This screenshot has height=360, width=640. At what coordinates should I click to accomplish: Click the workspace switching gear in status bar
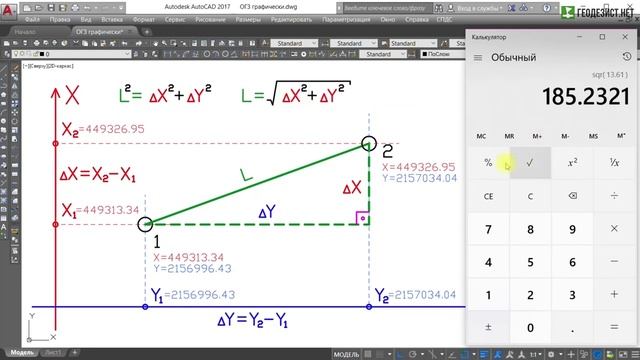[551, 354]
